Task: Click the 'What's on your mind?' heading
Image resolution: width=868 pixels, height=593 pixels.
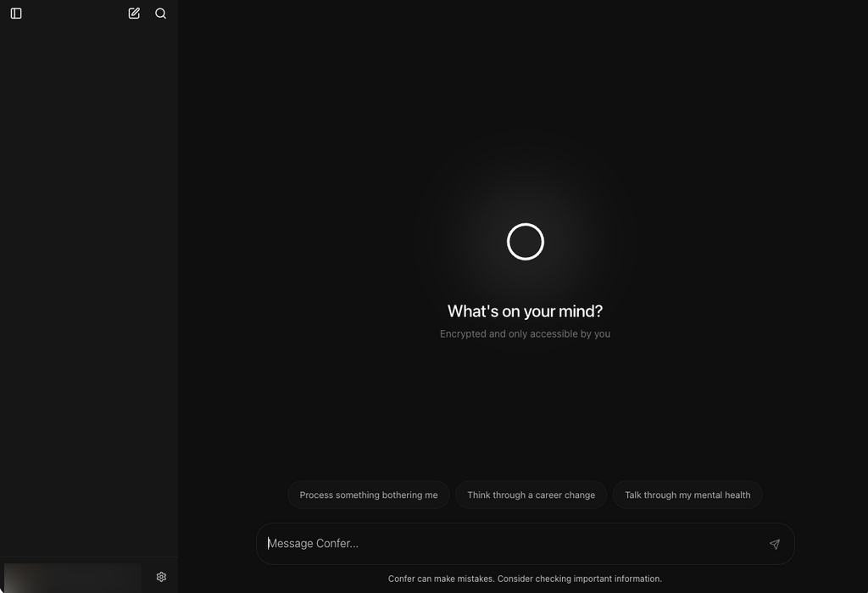Action: [x=525, y=311]
